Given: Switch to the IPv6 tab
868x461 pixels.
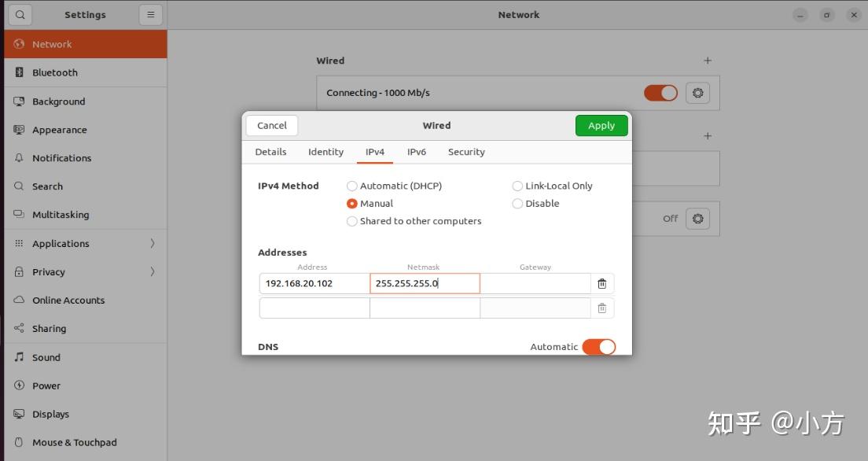Looking at the screenshot, I should click(417, 151).
